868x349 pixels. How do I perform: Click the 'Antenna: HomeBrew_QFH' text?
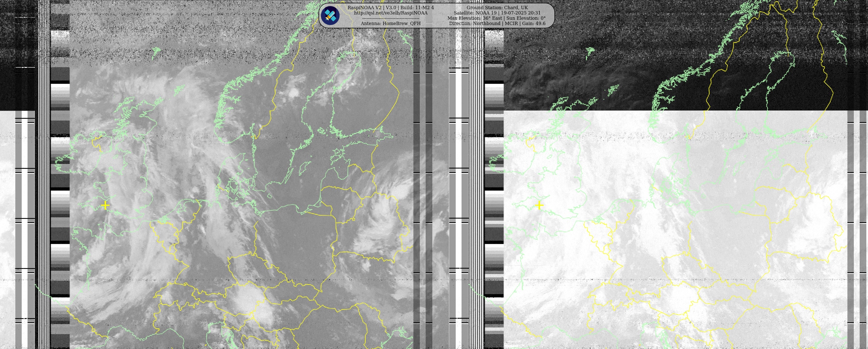click(x=391, y=24)
